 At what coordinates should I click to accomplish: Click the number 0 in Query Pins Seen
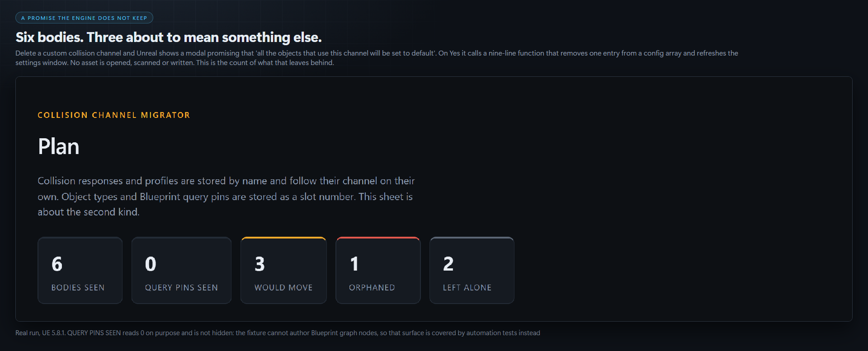[x=151, y=264]
